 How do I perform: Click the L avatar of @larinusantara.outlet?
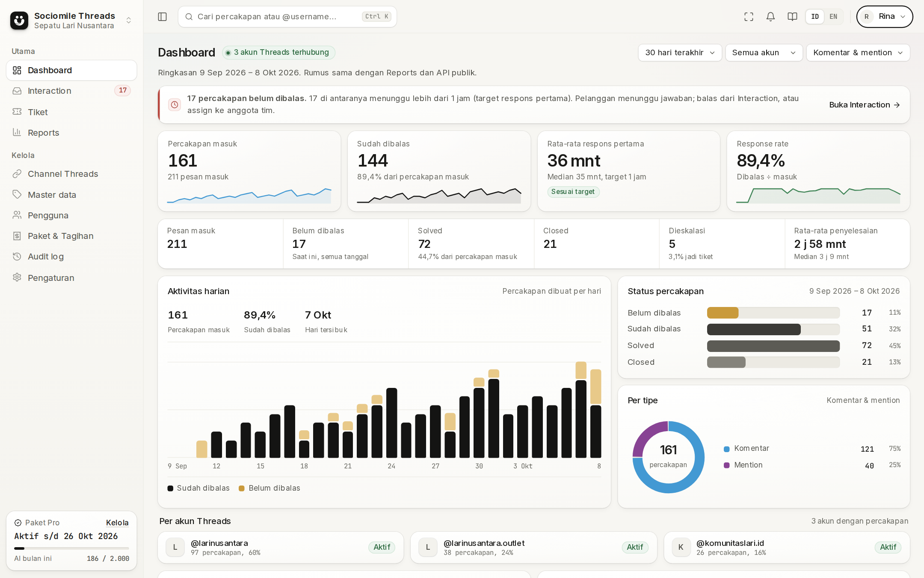point(428,547)
